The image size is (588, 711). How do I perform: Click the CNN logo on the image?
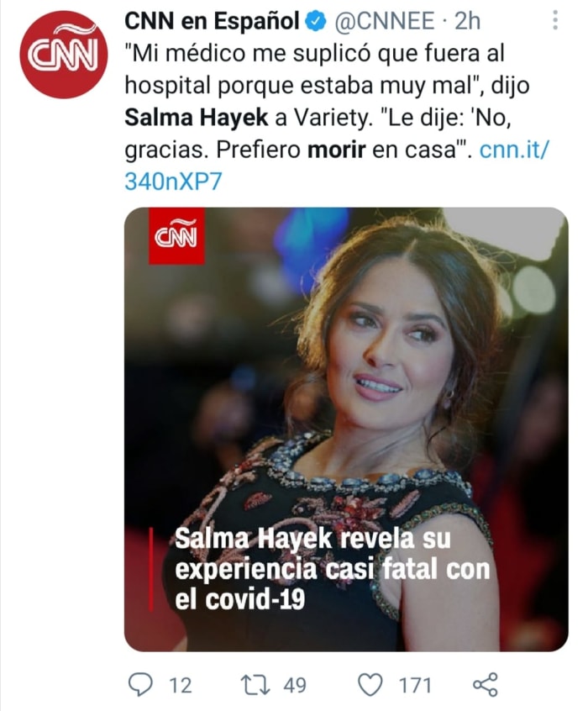coord(176,236)
